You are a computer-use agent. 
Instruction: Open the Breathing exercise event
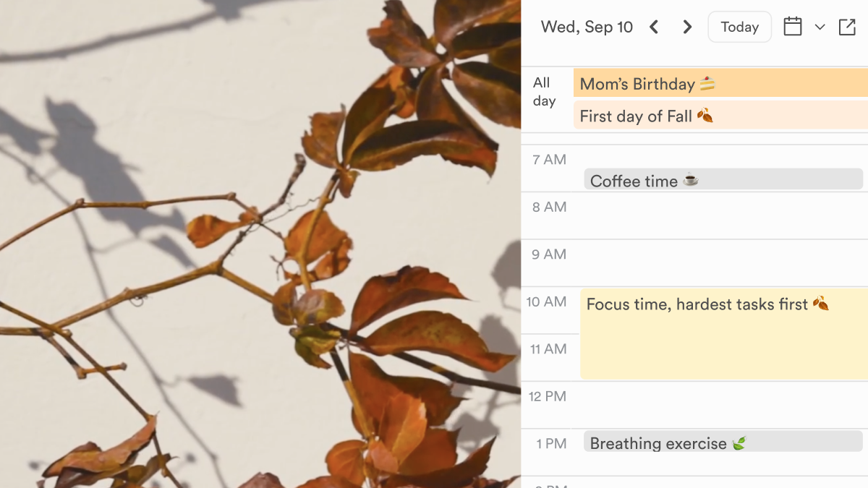[723, 442]
